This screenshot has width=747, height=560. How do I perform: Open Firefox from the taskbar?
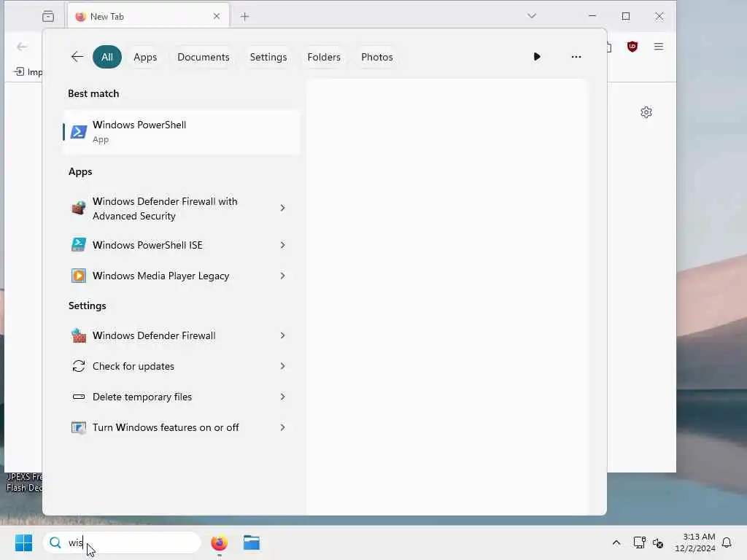pos(219,542)
